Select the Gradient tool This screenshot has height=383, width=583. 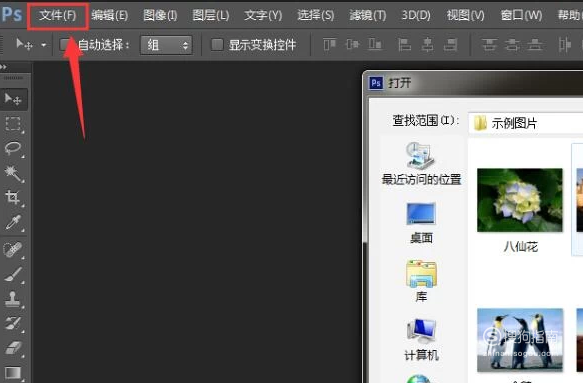pos(13,372)
